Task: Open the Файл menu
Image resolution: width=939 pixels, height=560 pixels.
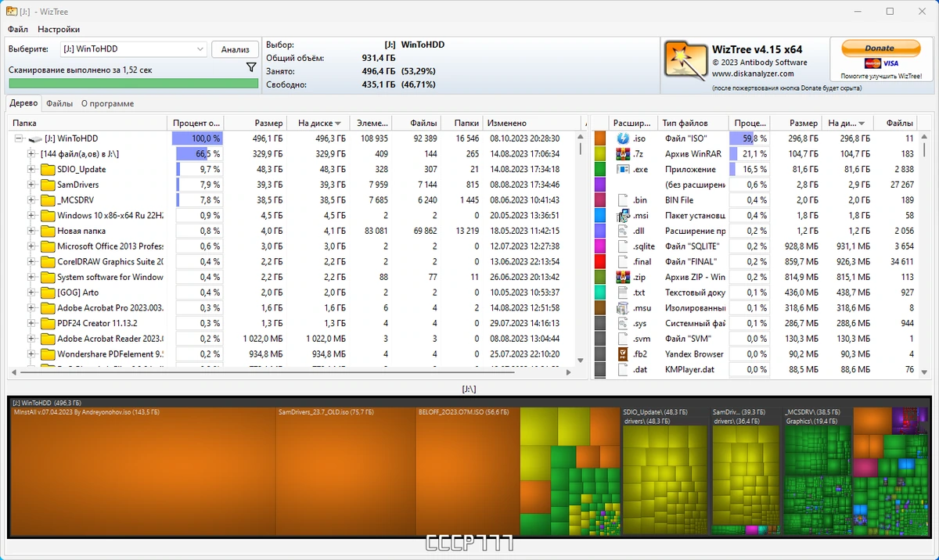Action: click(18, 29)
